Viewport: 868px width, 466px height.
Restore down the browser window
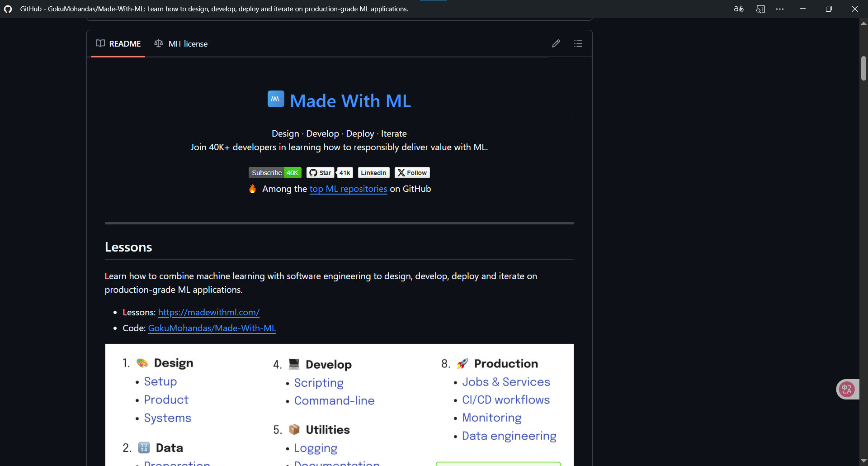(829, 9)
